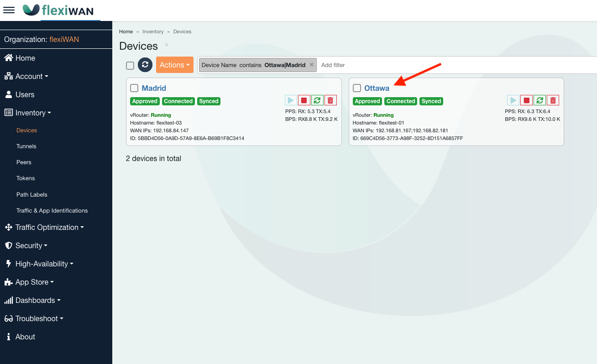This screenshot has width=597, height=364.
Task: Refresh the devices list
Action: (145, 65)
